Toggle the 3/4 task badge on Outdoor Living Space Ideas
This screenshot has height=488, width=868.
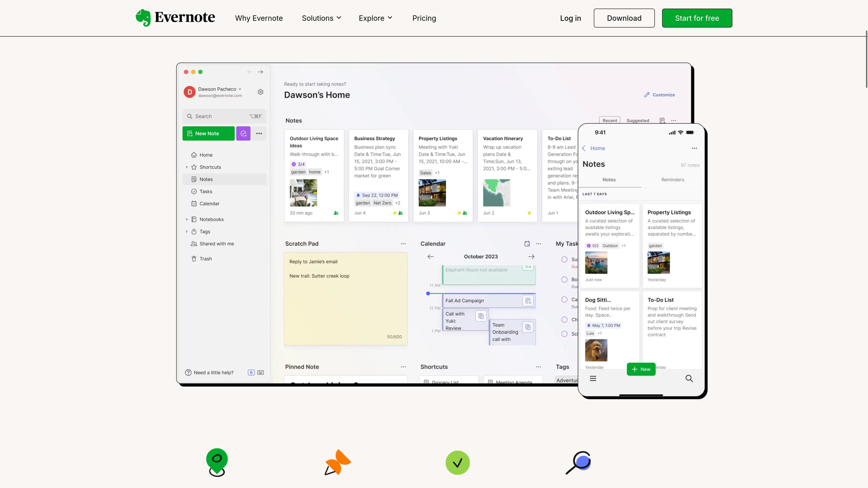[298, 164]
